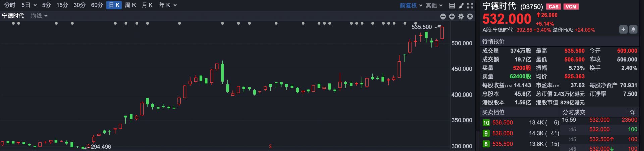Click the 均价 525.363 value
644x151 pixels.
(574, 76)
